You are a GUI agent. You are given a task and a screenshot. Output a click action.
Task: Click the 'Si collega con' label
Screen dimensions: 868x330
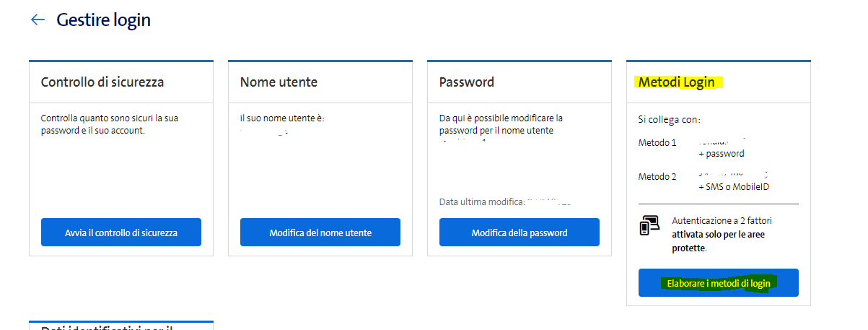pyautogui.click(x=670, y=119)
